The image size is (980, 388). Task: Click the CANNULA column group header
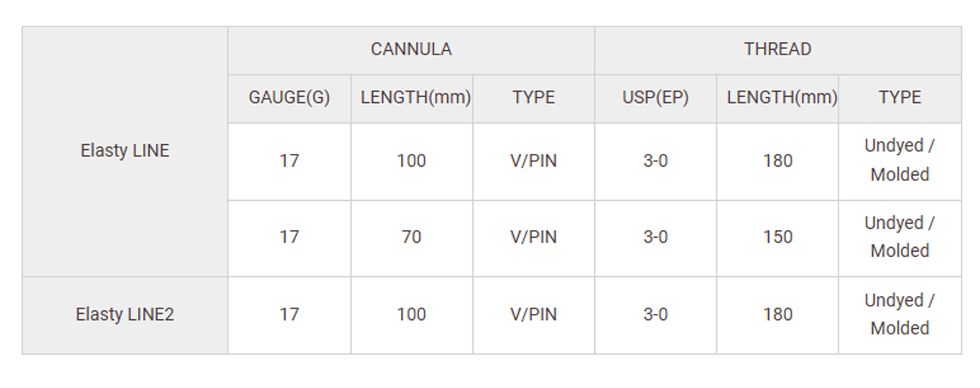(x=411, y=50)
